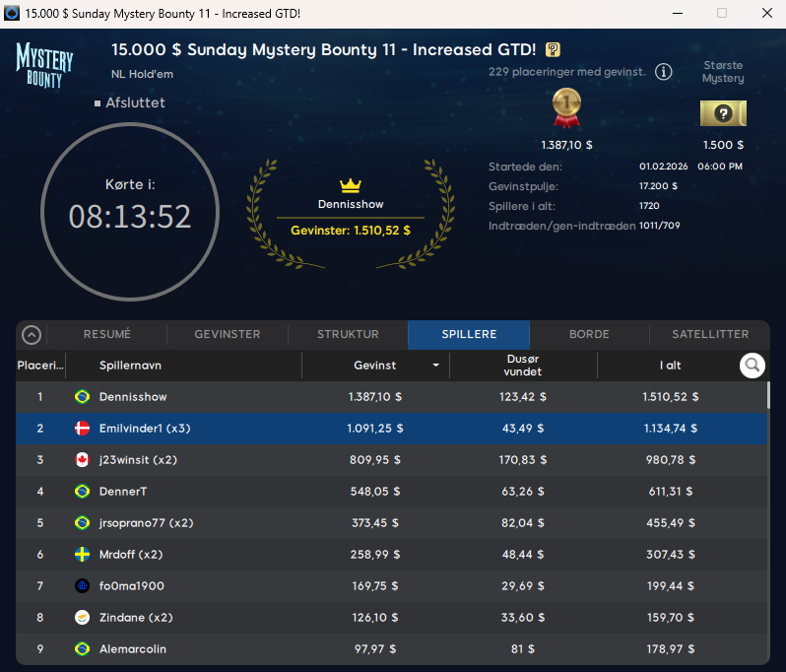Viewport: 786px width, 672px height.
Task: Open the Gevinster tab
Action: click(228, 334)
